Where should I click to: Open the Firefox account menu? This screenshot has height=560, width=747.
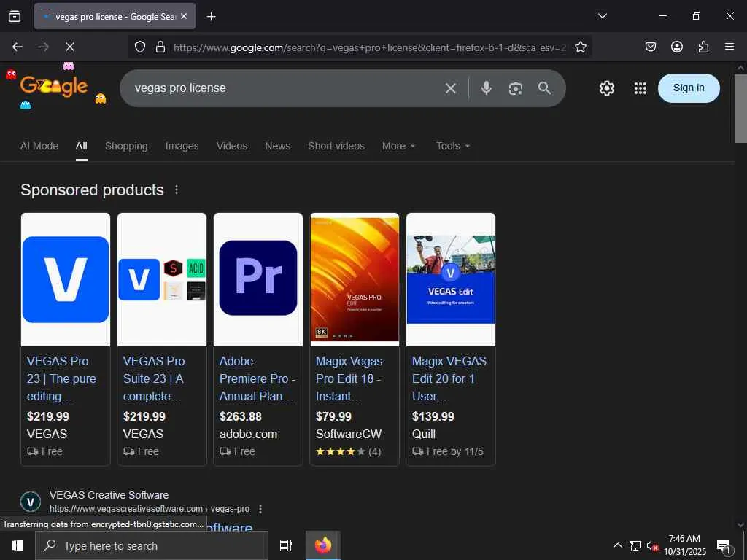pyautogui.click(x=677, y=47)
